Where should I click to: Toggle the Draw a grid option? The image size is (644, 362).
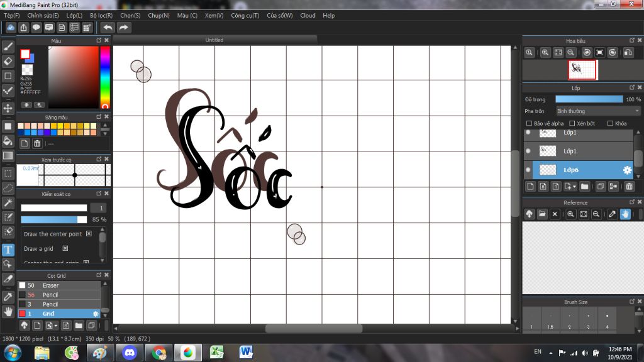point(65,249)
